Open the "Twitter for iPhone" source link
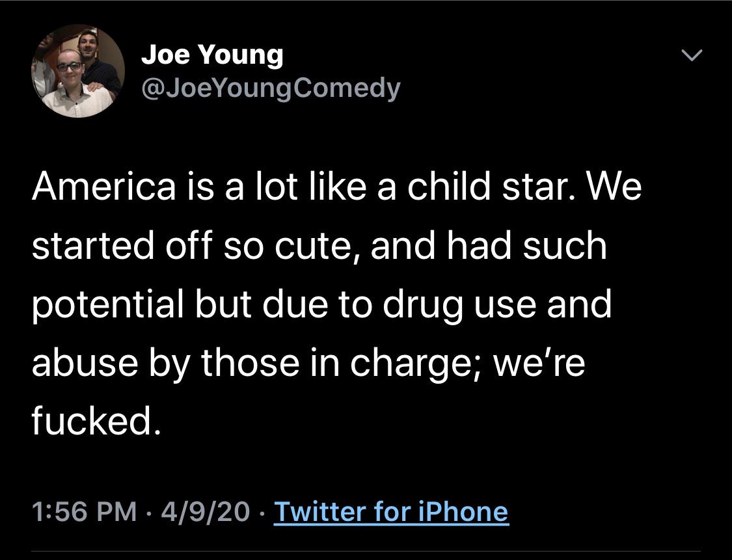This screenshot has width=732, height=560. 391,511
